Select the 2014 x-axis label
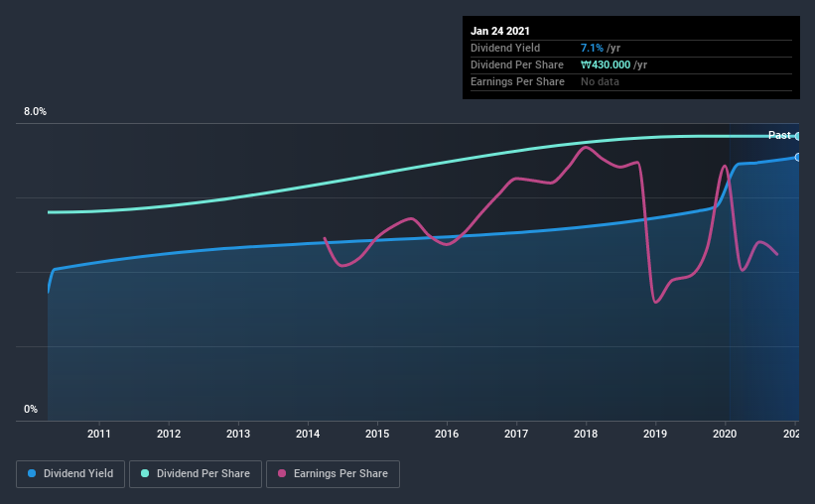This screenshot has height=504, width=815. tap(308, 434)
